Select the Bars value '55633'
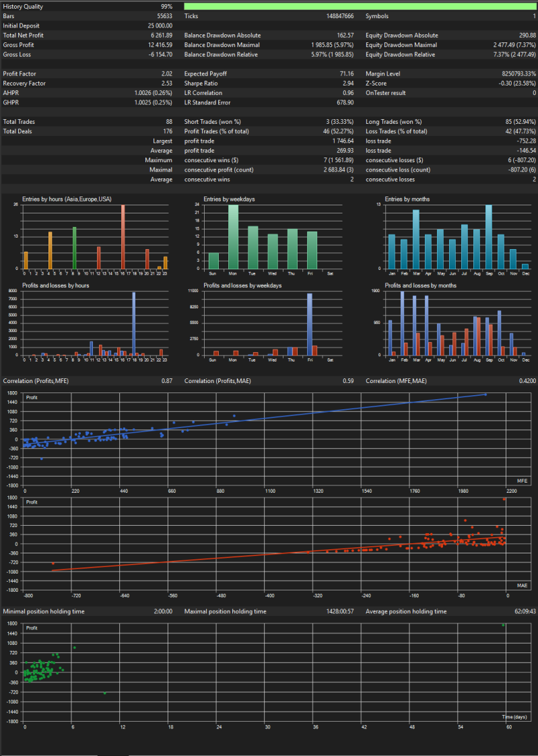538x756 pixels. click(x=164, y=16)
